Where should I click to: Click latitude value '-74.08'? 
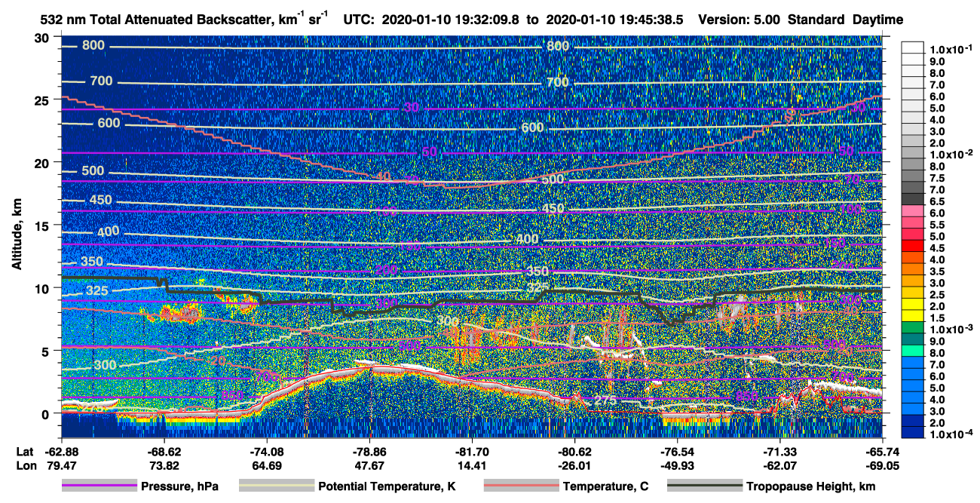(266, 452)
